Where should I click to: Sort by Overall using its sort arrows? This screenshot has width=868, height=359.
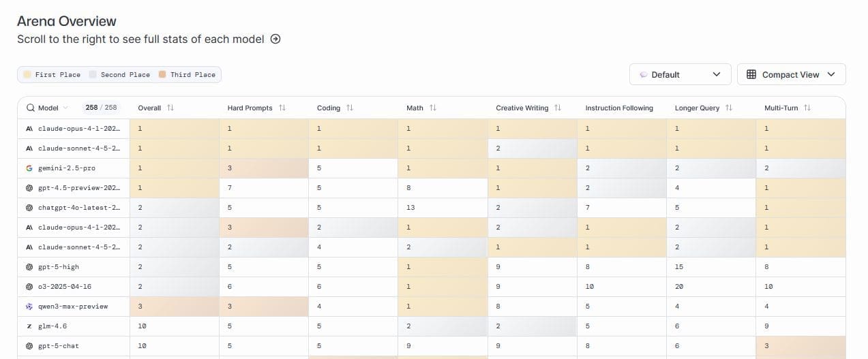(170, 108)
